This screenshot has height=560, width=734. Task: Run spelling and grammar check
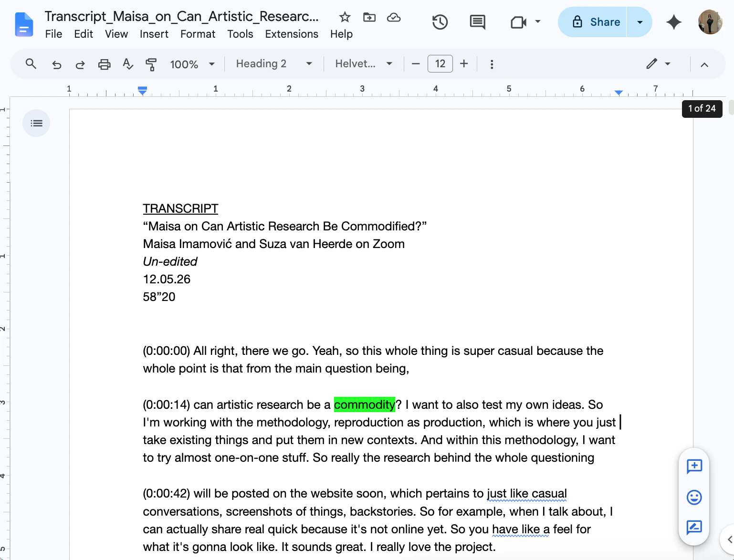[x=127, y=64]
